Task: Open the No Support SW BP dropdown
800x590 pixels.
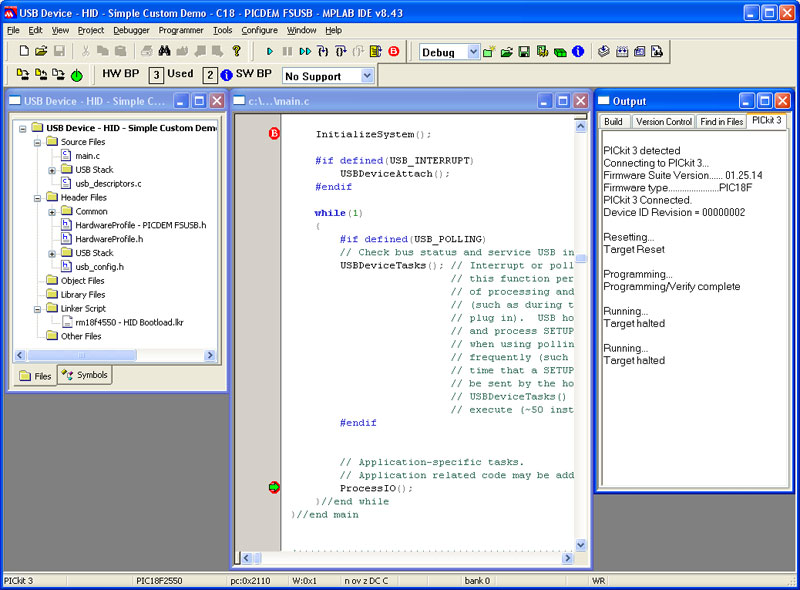Action: [367, 76]
